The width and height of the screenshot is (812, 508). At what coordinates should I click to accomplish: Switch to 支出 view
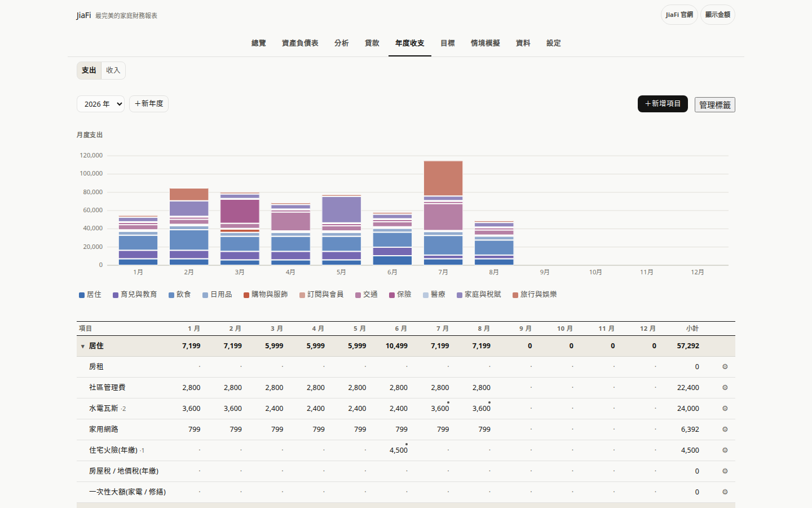pyautogui.click(x=89, y=71)
